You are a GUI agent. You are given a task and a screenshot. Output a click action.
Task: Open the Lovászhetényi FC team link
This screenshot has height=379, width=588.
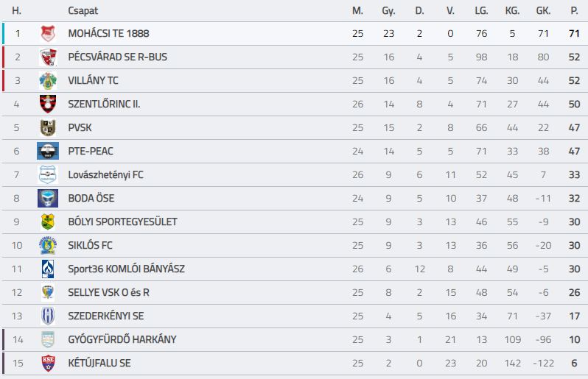[x=105, y=175]
